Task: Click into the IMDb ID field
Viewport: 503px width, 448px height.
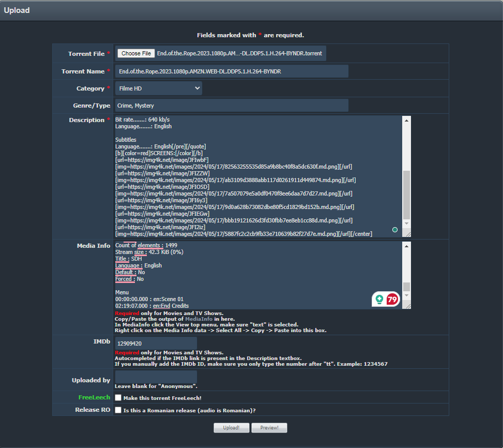Action: coord(156,343)
